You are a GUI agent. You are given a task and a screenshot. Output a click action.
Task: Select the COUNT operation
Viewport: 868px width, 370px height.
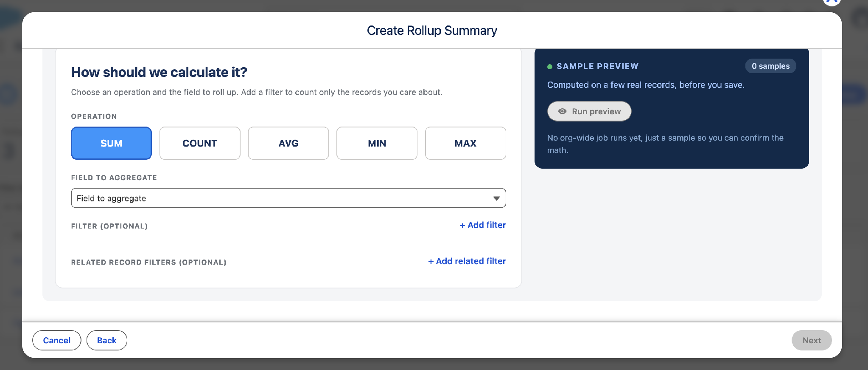click(200, 143)
